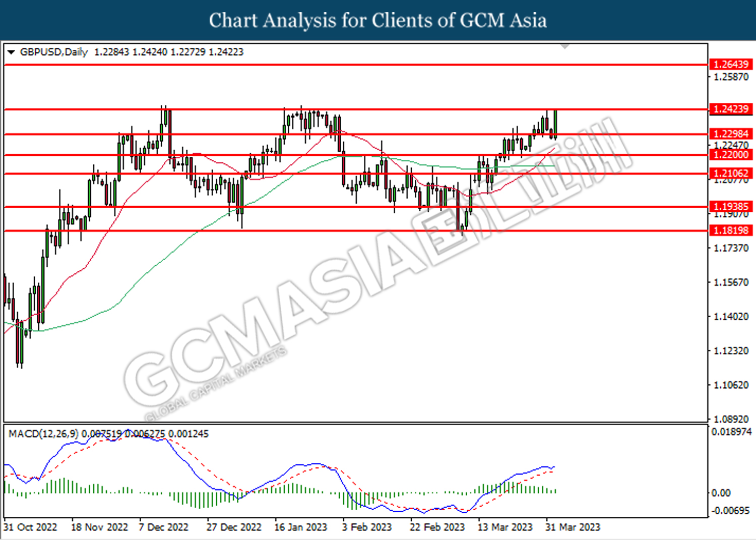The width and height of the screenshot is (756, 540).
Task: Click the 1.21062 red price label
Action: (731, 173)
